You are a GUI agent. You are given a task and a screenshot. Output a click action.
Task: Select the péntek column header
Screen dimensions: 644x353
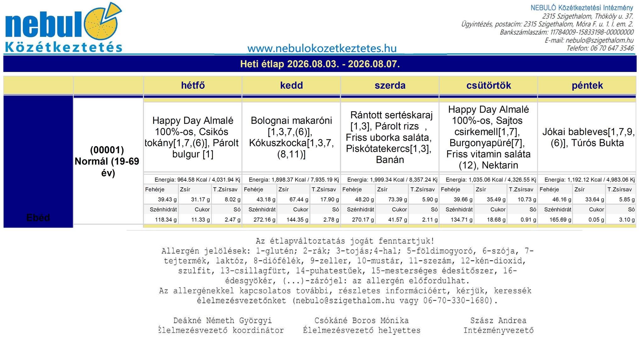[x=587, y=85]
